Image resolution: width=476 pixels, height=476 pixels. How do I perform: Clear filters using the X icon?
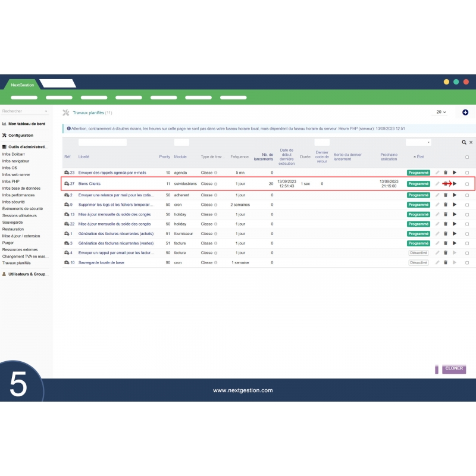coord(471,142)
